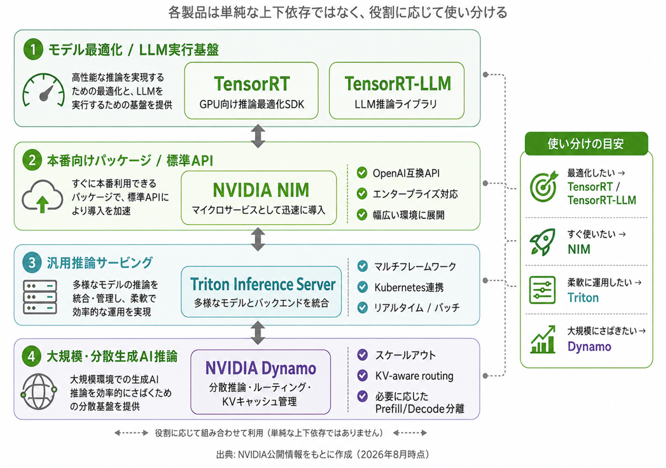
Task: Select the TensorRT-LLM product card
Action: click(397, 90)
